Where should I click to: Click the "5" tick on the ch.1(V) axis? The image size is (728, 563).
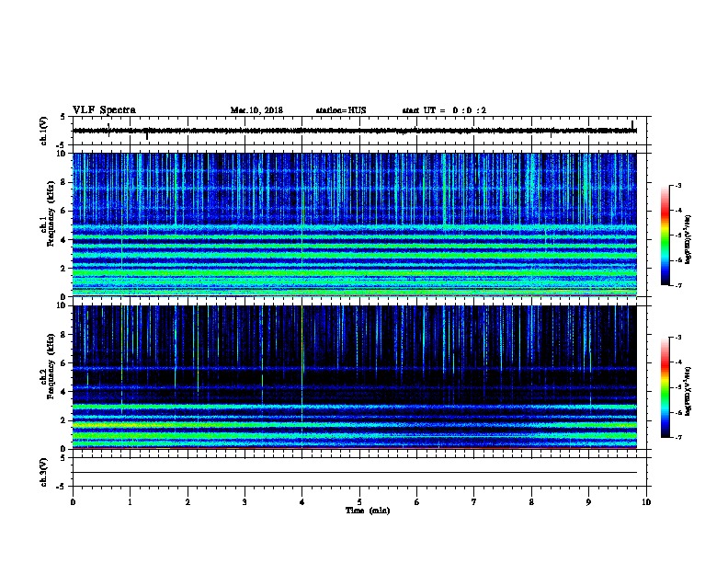(x=63, y=117)
